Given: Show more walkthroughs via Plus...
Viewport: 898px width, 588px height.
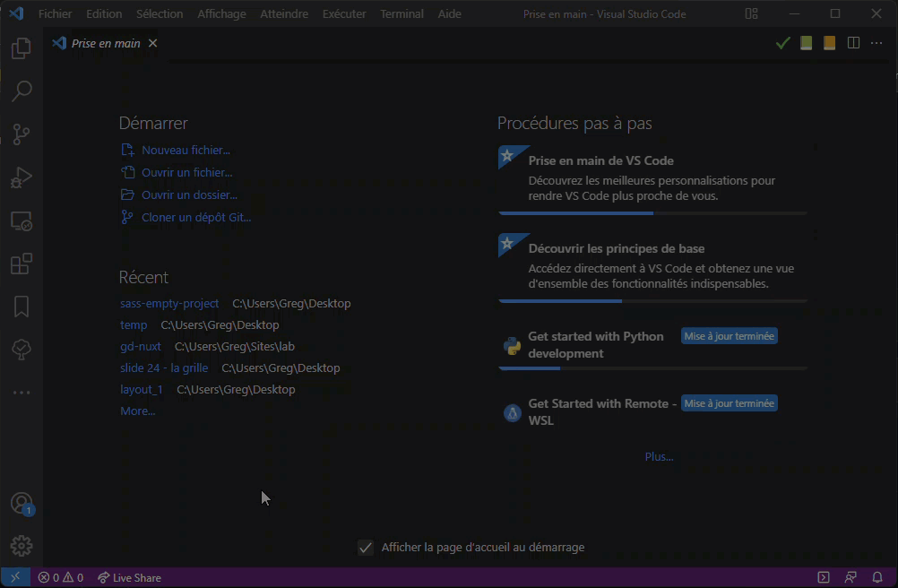Looking at the screenshot, I should tap(660, 457).
